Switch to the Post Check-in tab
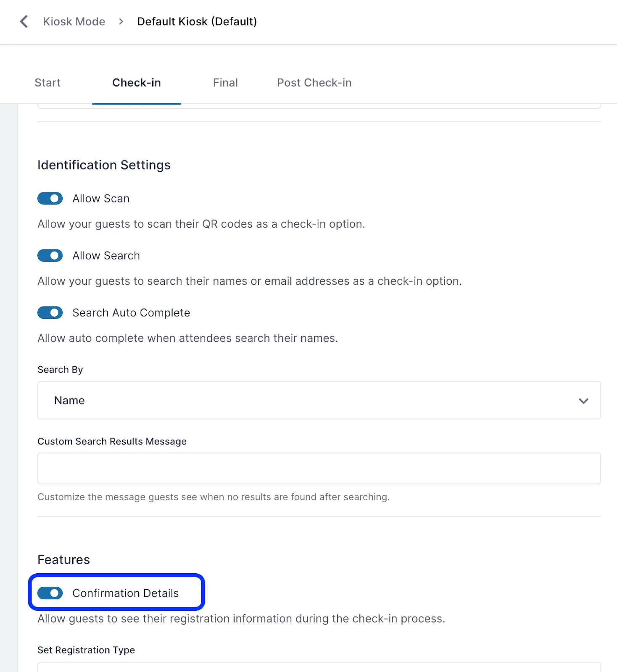Image resolution: width=617 pixels, height=672 pixels. coord(314,83)
